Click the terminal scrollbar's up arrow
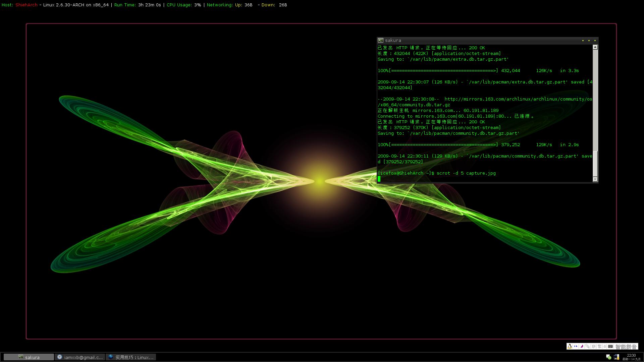 point(595,47)
